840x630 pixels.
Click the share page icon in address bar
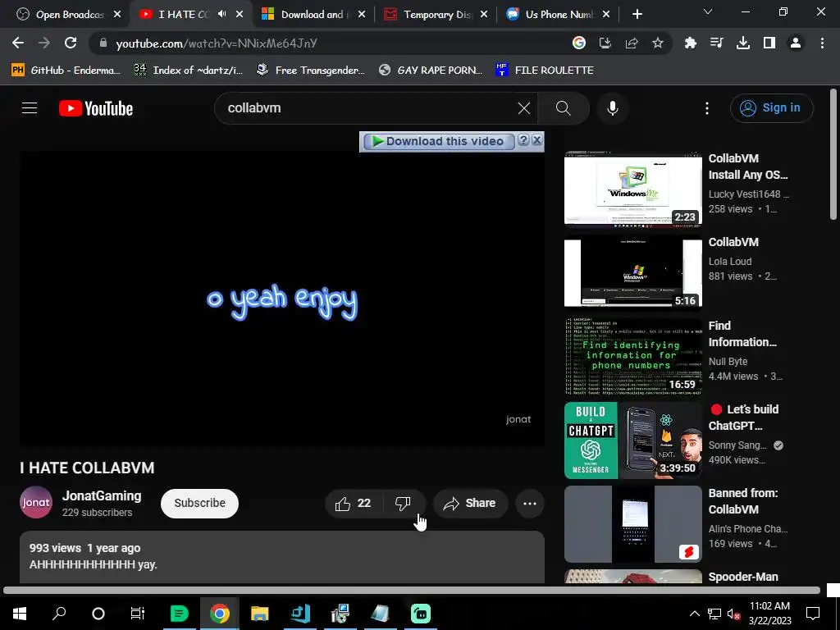[631, 43]
